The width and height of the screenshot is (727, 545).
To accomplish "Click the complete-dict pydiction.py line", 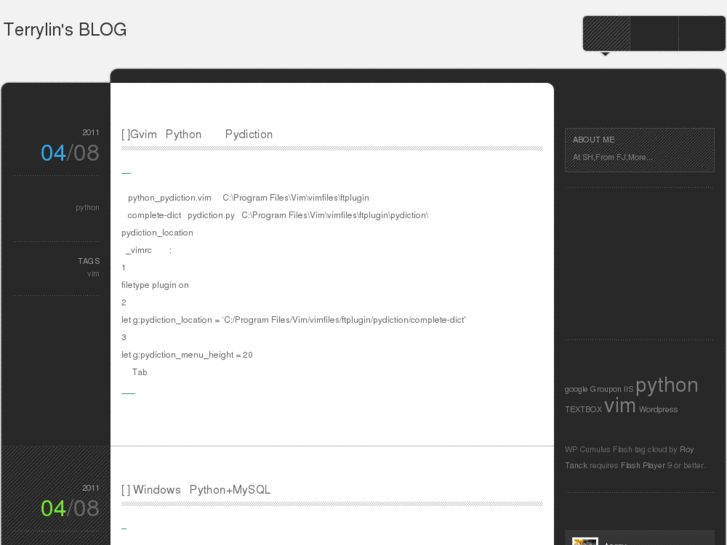I will (278, 215).
